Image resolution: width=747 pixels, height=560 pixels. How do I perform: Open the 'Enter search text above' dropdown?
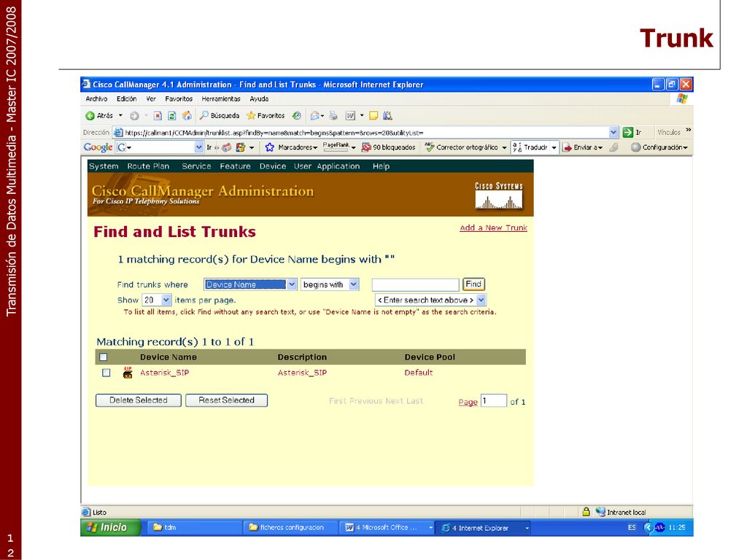(481, 300)
